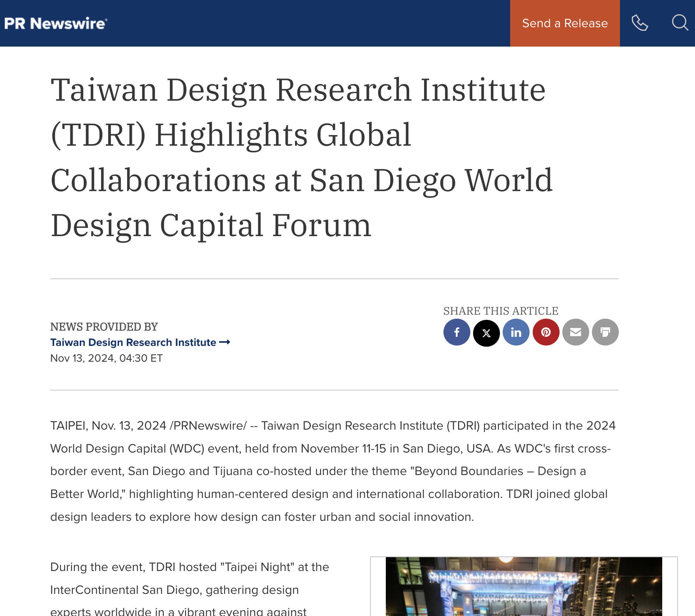Click the phone contact icon in header

coord(640,23)
